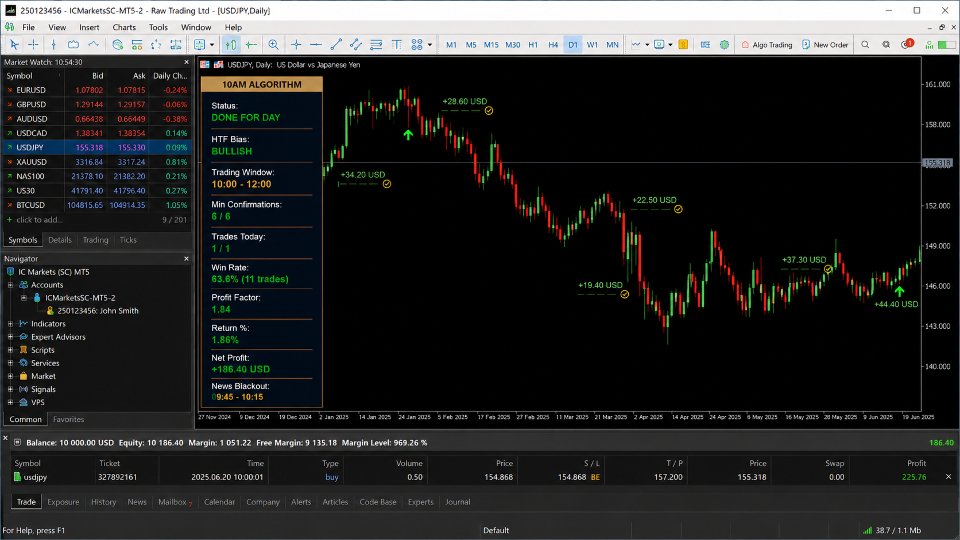
Task: Open dropdown arrow next to shapes icon
Action: (x=430, y=45)
